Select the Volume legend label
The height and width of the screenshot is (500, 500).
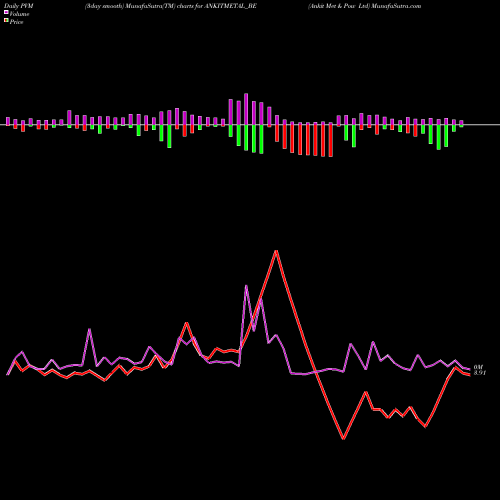(19, 14)
